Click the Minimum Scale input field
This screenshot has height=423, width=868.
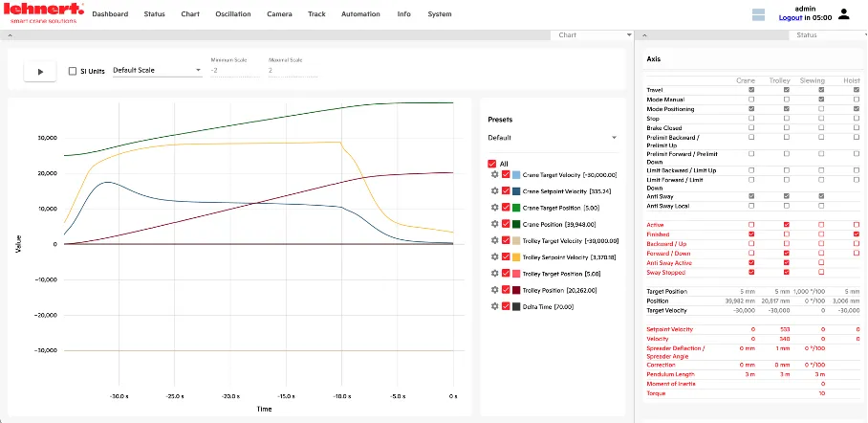tap(235, 71)
